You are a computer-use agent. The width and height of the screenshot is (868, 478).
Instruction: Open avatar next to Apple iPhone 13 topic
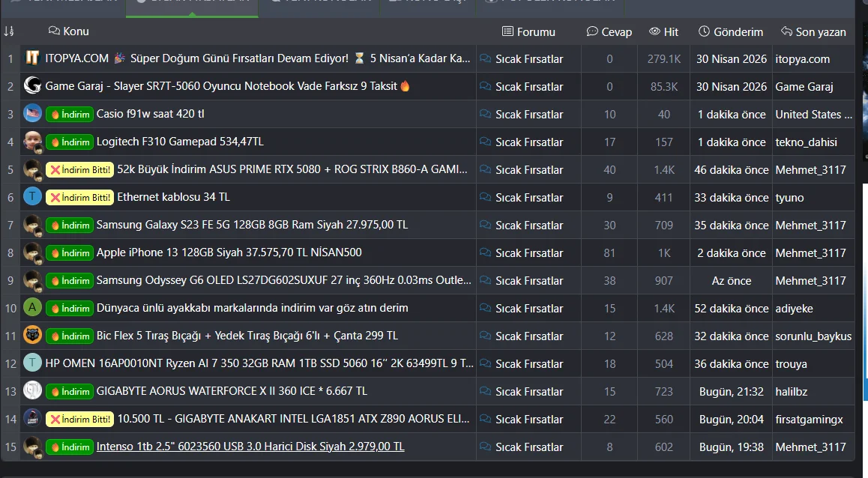[33, 252]
